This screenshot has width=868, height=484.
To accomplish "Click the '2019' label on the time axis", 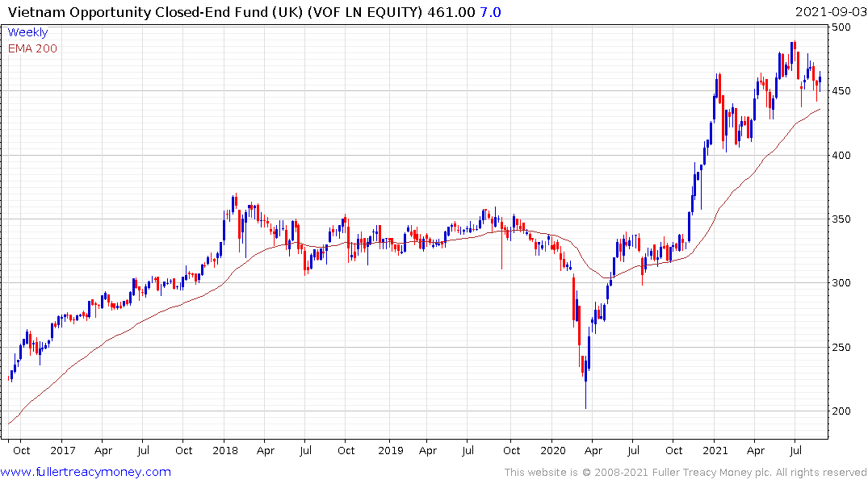I will 391,451.
